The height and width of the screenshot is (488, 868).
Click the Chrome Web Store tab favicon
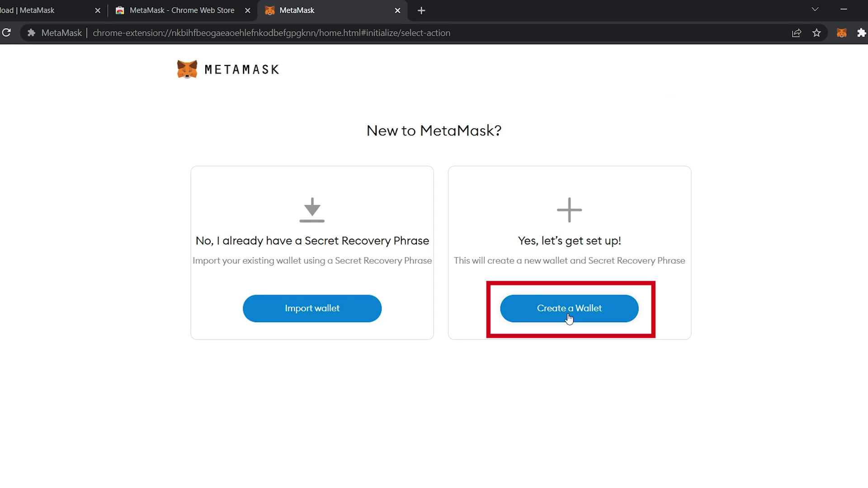[120, 10]
